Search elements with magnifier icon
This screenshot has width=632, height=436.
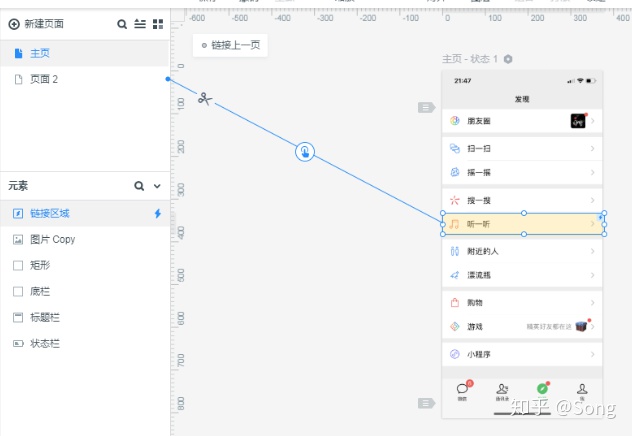pyautogui.click(x=139, y=186)
